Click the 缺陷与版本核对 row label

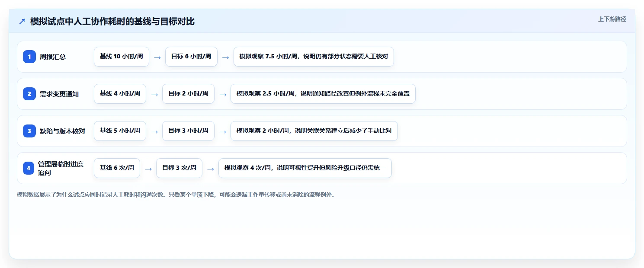click(63, 131)
